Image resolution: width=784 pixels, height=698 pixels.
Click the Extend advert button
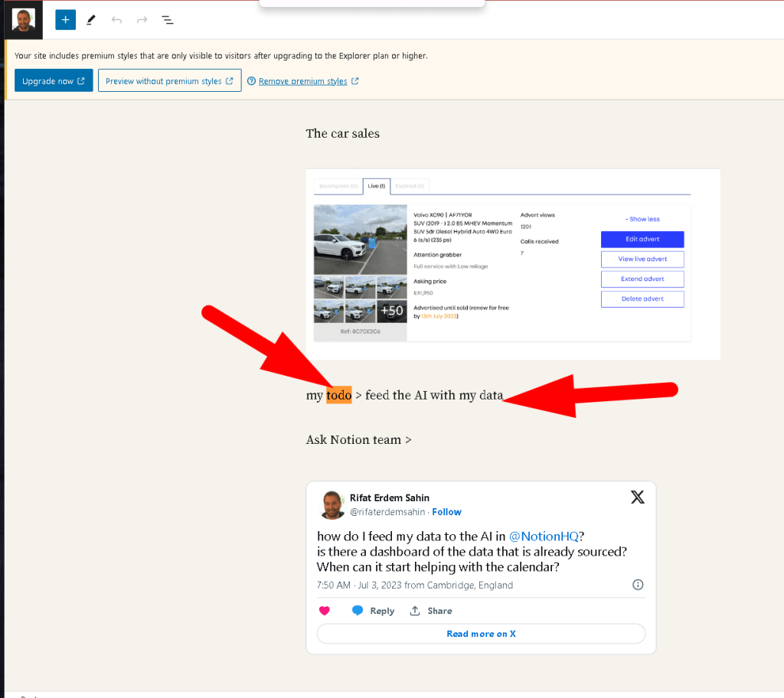pyautogui.click(x=642, y=279)
